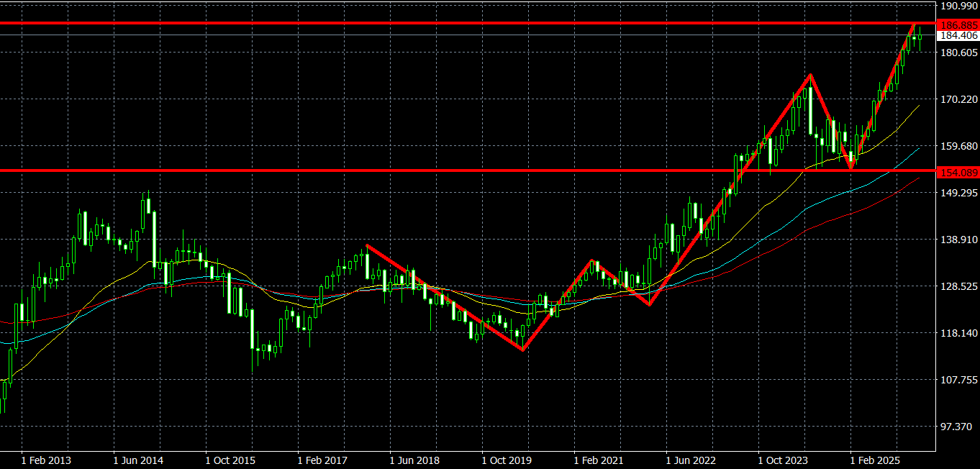Click the 128.525 price scale label
The image size is (980, 469).
(x=958, y=286)
